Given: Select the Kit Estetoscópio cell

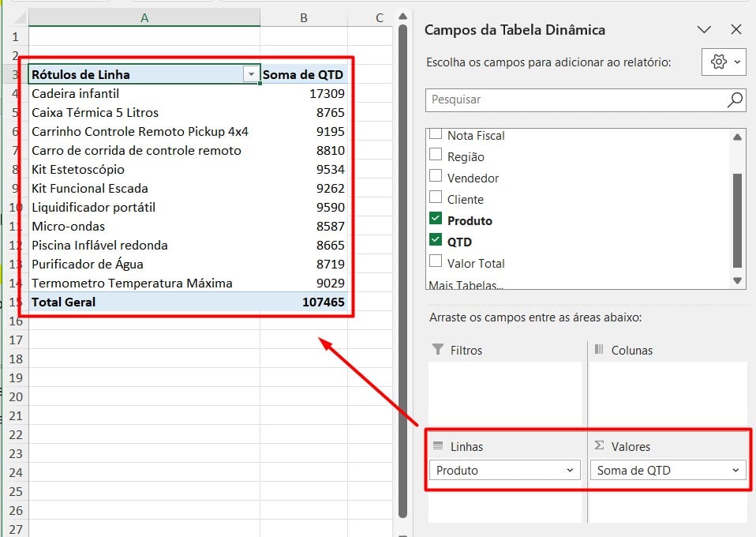Looking at the screenshot, I should [144, 169].
